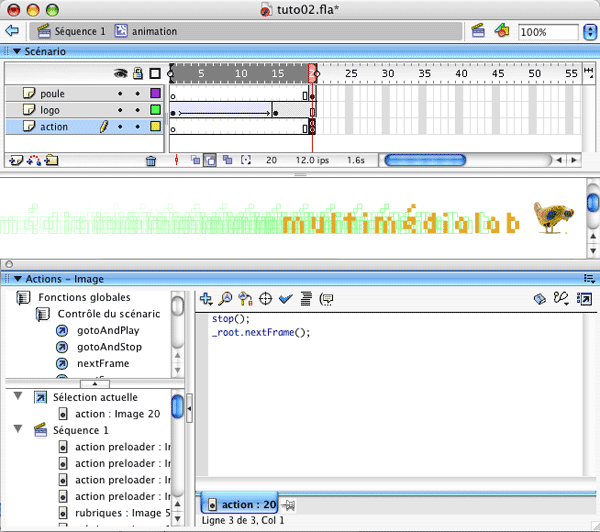Screen dimensions: 600x532
Task: Open Contrôle du scénario category
Action: coord(98,314)
